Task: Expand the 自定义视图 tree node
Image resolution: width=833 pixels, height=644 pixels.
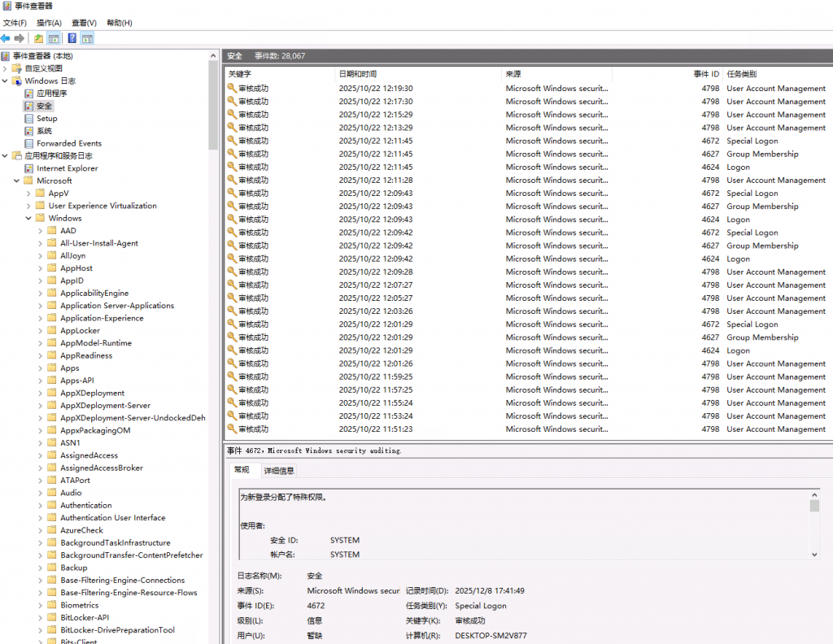Action: [x=6, y=68]
